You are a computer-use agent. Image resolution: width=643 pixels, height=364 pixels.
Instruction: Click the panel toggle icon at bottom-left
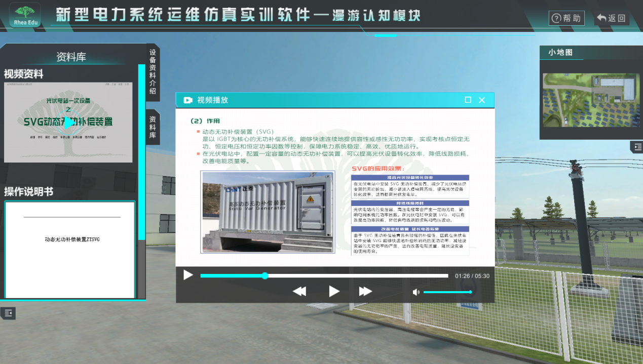8,313
